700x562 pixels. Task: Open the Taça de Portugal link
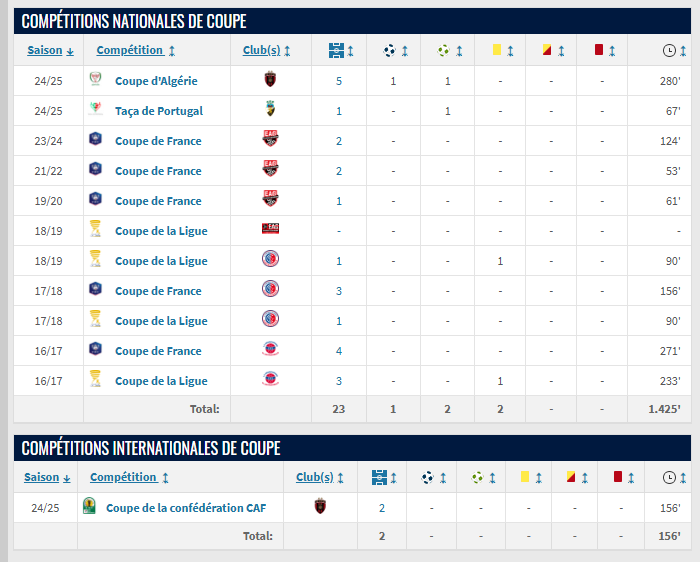[158, 111]
